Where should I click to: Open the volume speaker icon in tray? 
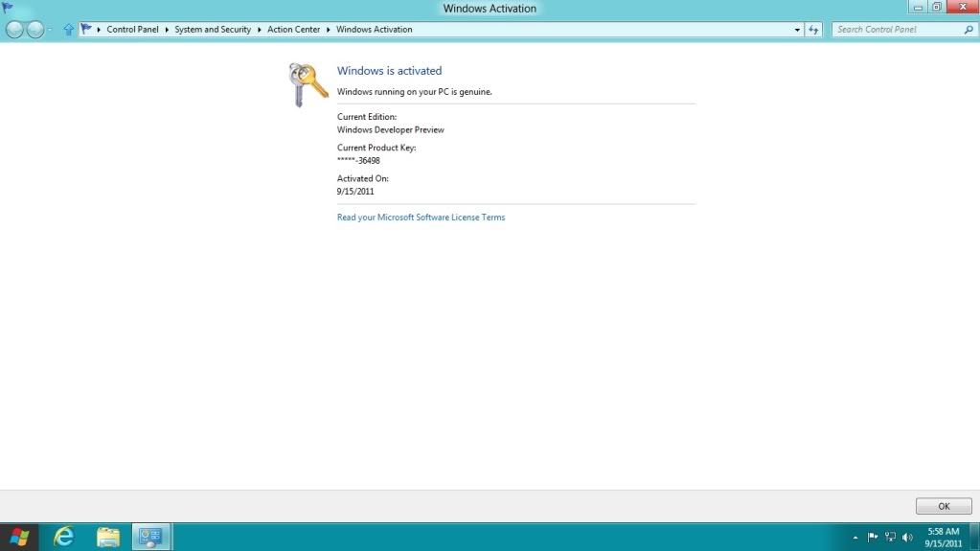point(907,537)
